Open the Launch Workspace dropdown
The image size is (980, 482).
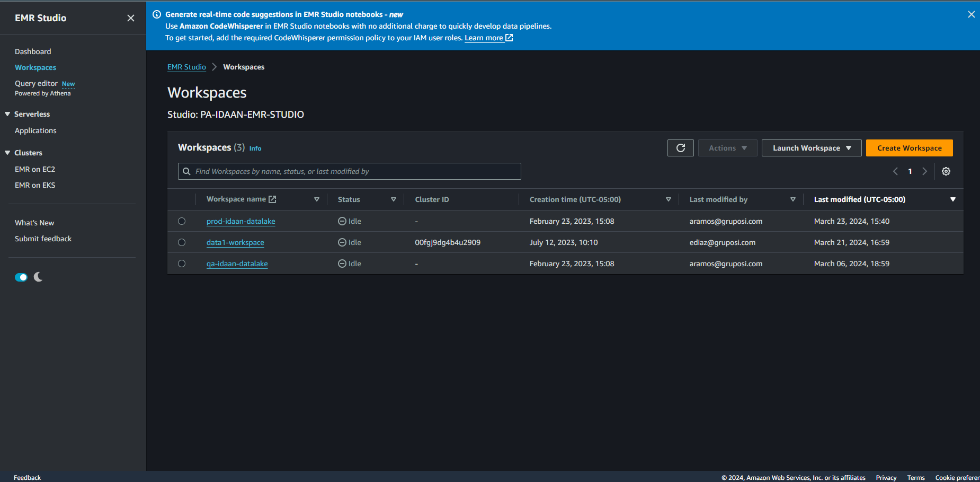(812, 148)
